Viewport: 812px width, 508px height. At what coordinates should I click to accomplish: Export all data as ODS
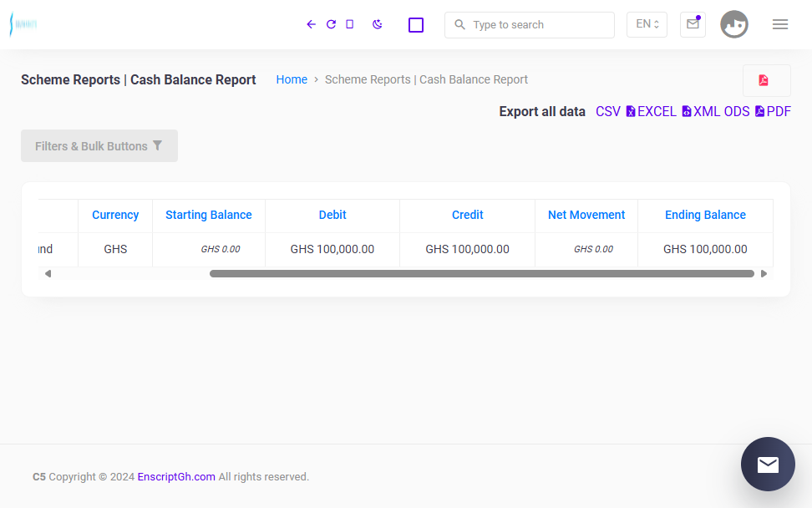pyautogui.click(x=737, y=112)
